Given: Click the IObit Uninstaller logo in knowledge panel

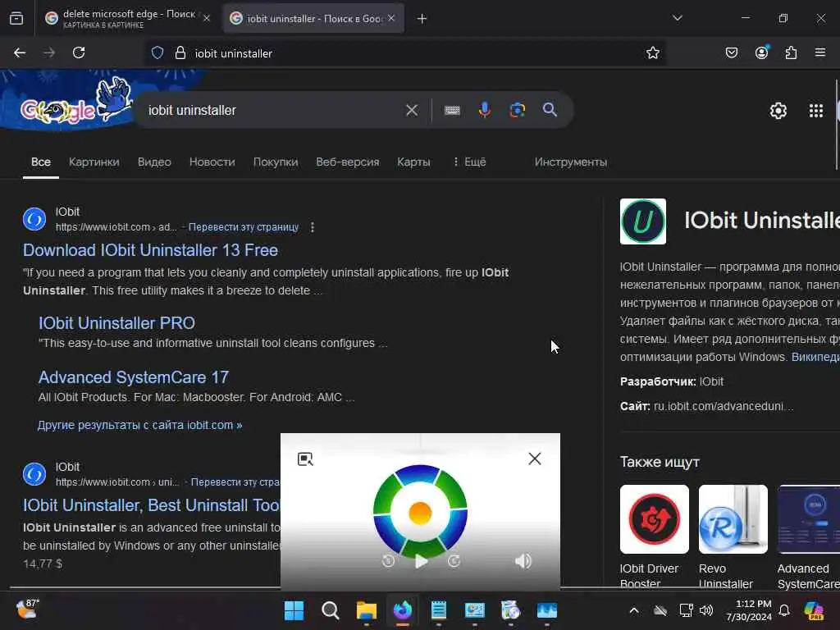Looking at the screenshot, I should click(x=643, y=221).
